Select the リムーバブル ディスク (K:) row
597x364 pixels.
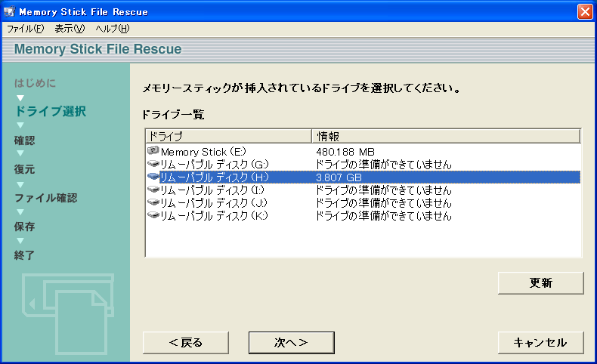tap(363, 216)
